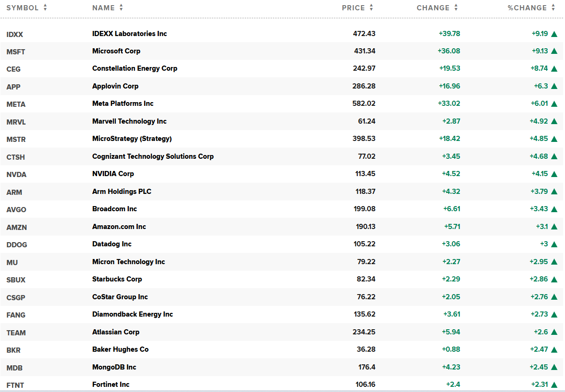This screenshot has width=565, height=392.
Task: Open IDEXX Laboratories Inc company name
Action: pyautogui.click(x=129, y=34)
